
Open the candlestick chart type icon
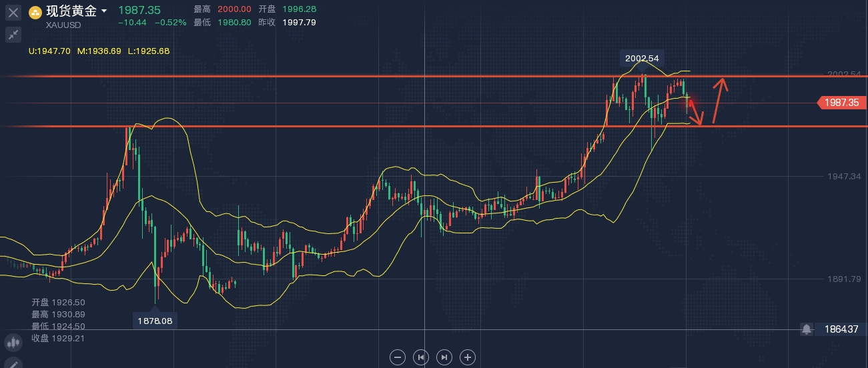point(13,343)
